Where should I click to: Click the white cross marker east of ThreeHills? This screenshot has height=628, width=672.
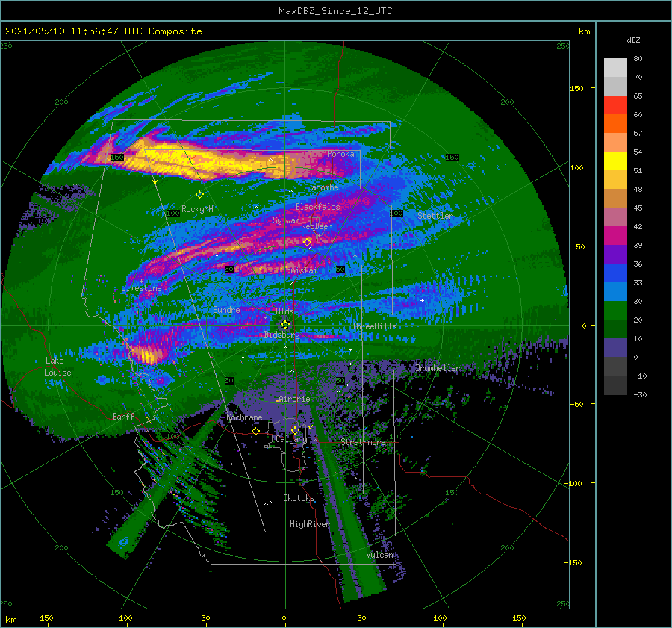point(422,300)
